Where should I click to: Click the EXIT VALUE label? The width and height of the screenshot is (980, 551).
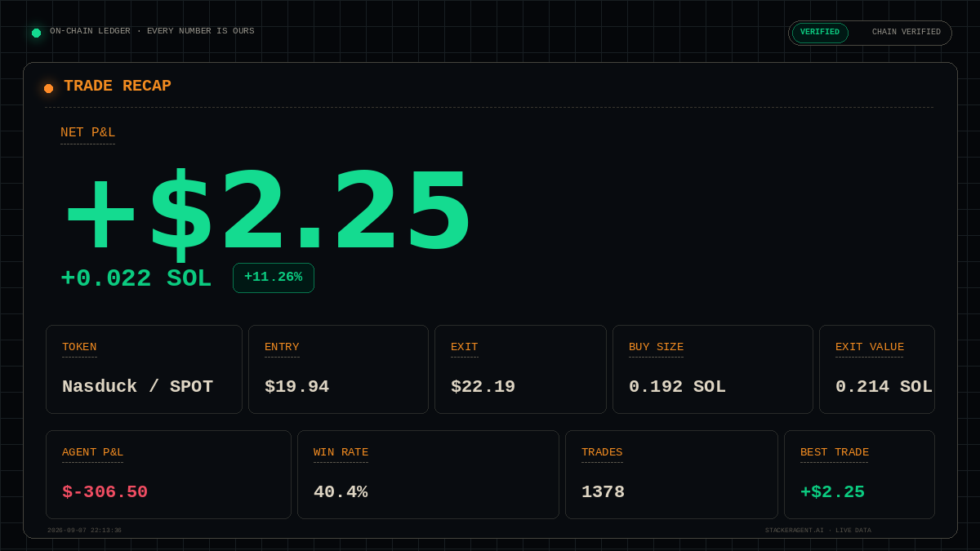870,347
